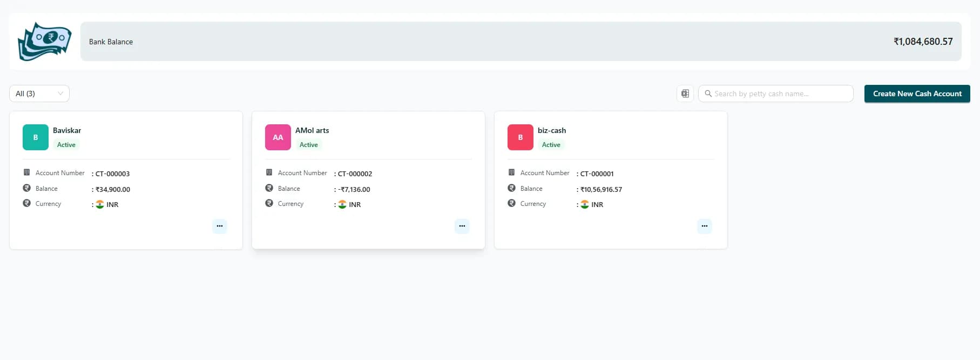The image size is (980, 360).
Task: Click account number CT-000003
Action: (112, 174)
